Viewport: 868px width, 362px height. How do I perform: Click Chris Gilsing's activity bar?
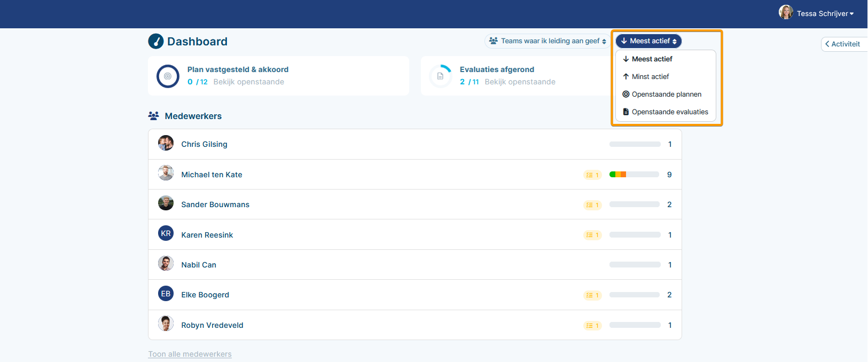(635, 144)
